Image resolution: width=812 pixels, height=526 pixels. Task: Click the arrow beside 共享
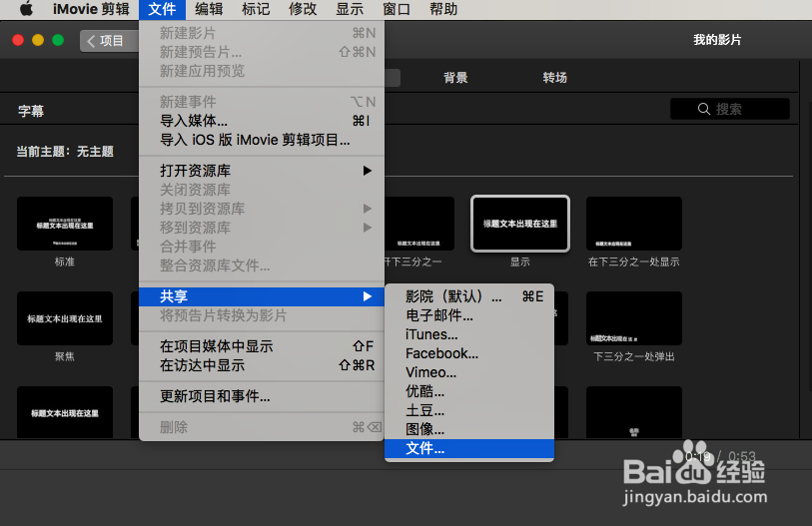368,296
